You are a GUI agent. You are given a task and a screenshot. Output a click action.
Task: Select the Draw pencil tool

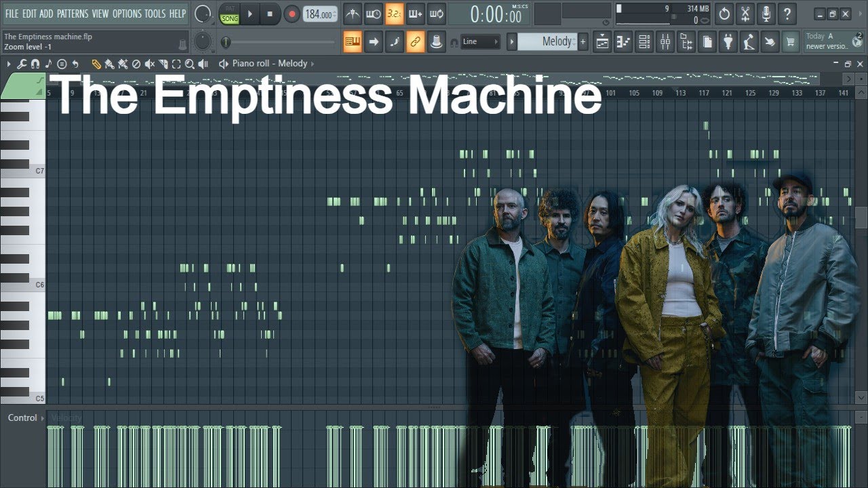click(x=96, y=64)
